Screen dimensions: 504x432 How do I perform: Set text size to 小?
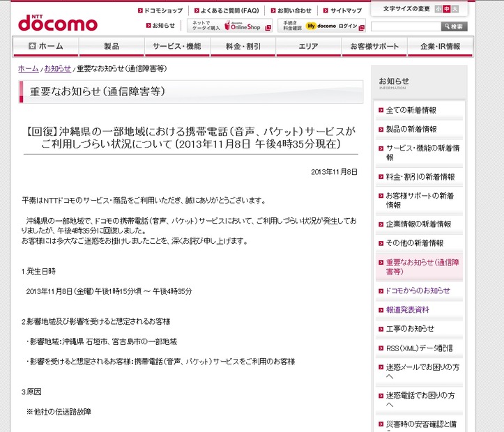[x=438, y=9]
